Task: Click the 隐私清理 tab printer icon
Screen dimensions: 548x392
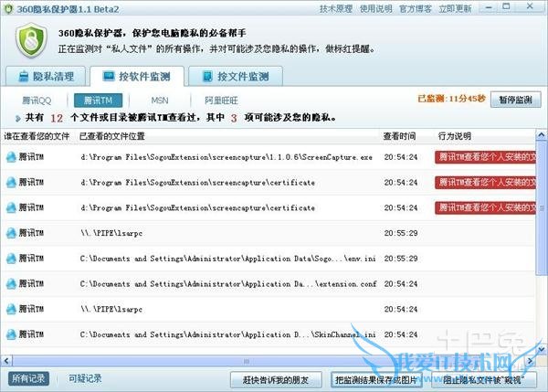Action: pyautogui.click(x=24, y=76)
